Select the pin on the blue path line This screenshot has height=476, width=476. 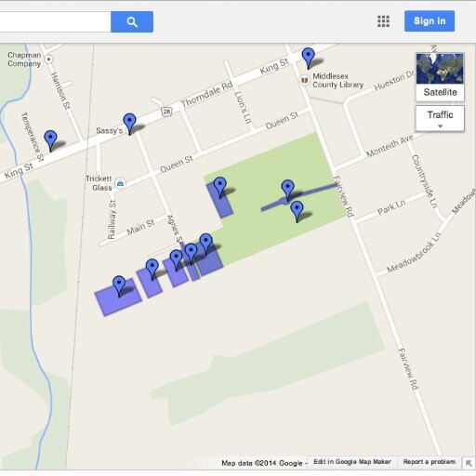[287, 190]
